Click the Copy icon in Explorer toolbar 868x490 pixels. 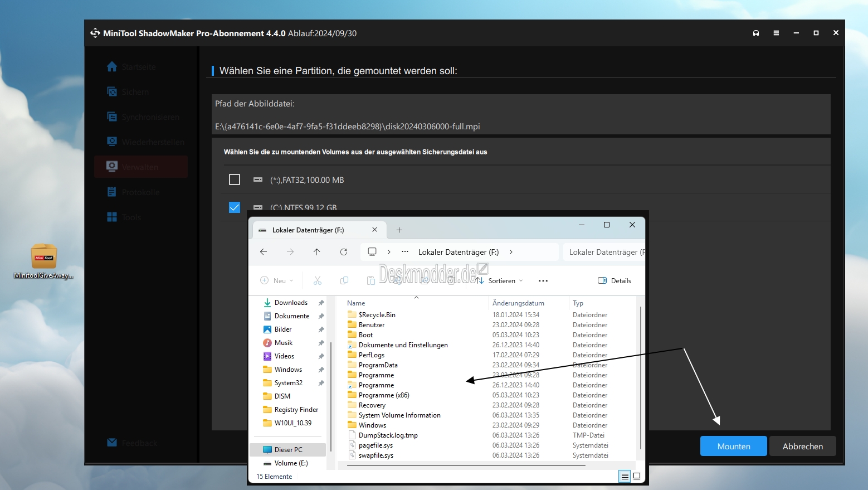(344, 280)
